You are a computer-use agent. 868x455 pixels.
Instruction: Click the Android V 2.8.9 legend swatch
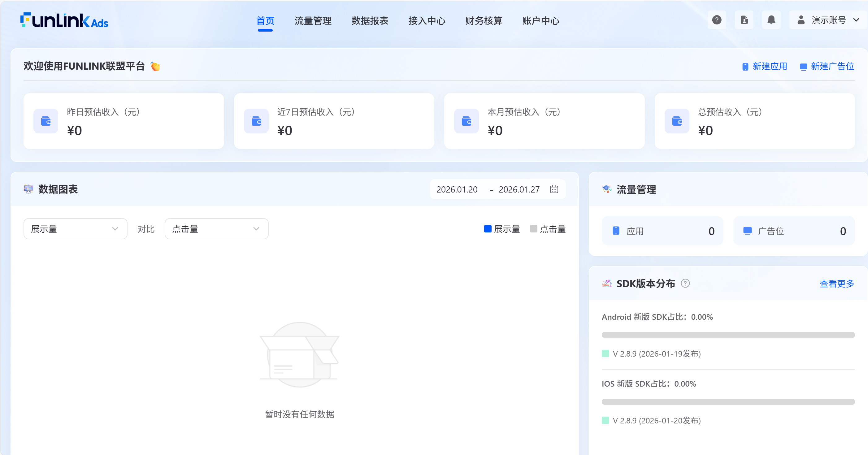click(605, 353)
